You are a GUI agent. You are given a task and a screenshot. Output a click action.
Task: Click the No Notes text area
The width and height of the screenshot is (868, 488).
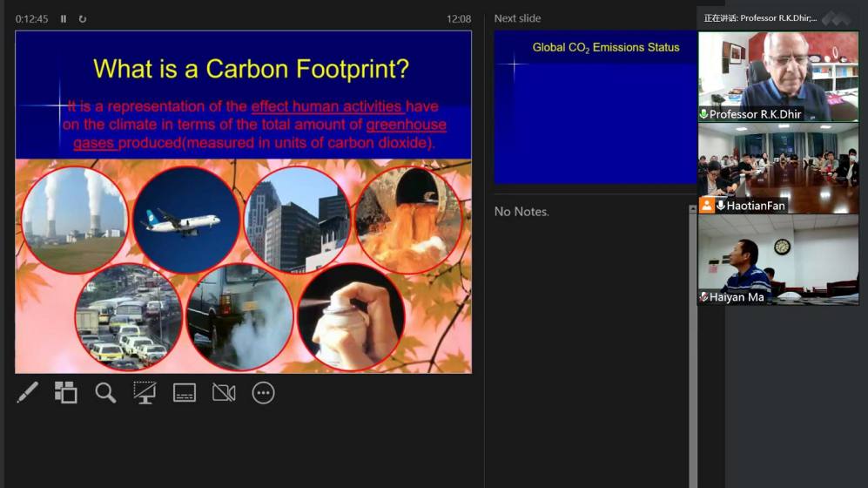point(522,212)
